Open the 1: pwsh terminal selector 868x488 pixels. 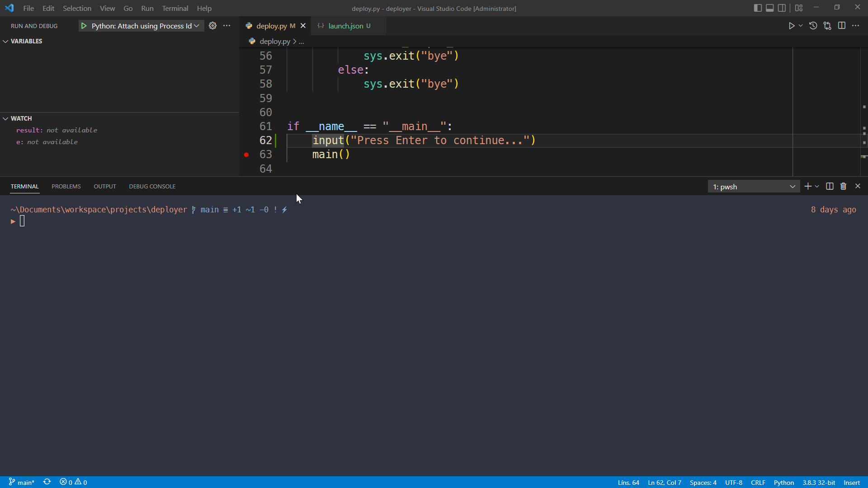pyautogui.click(x=754, y=187)
